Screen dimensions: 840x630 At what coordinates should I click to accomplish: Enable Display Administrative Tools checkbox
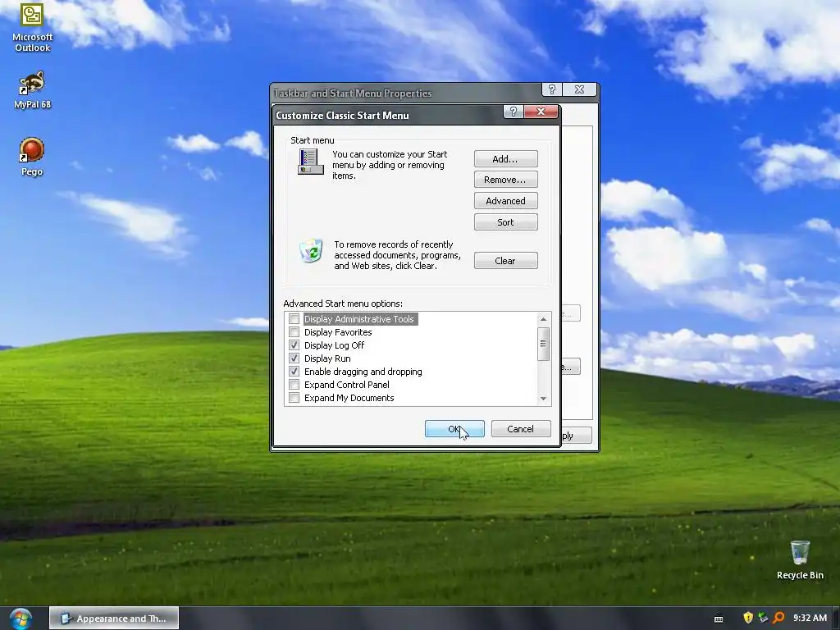pos(294,319)
